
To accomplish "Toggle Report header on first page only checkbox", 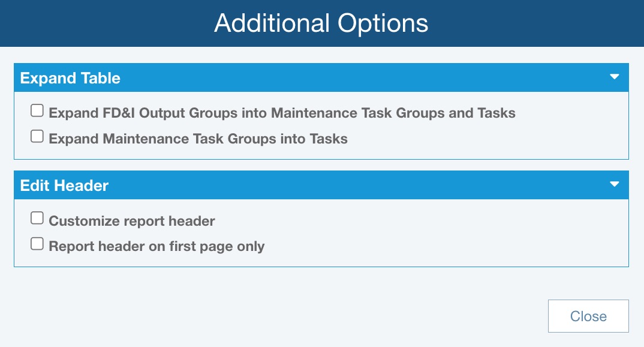I will coord(37,244).
